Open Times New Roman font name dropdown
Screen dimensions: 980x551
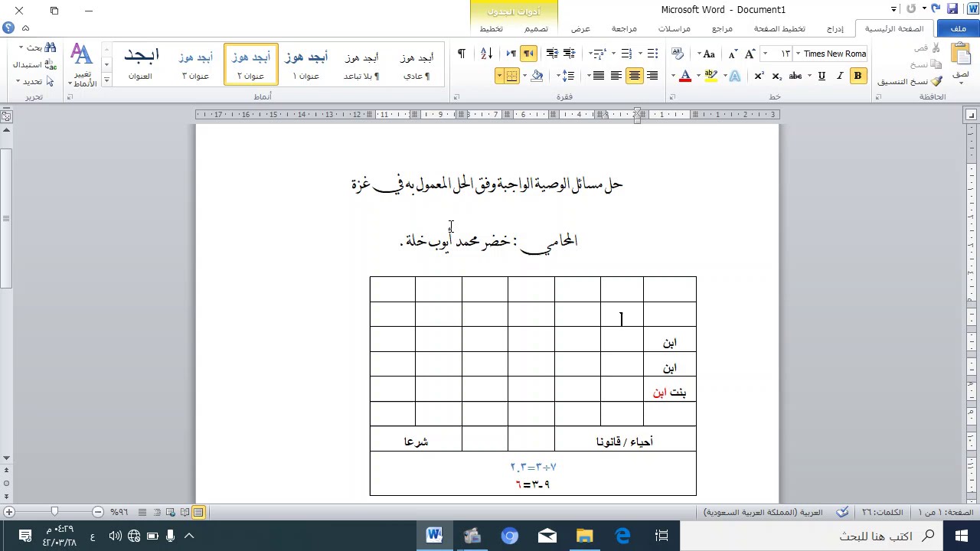[798, 54]
